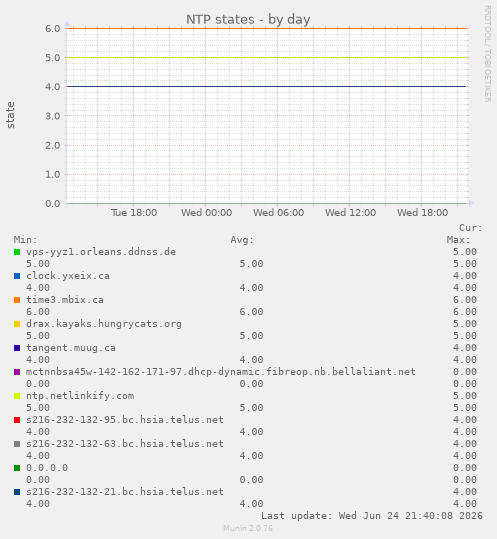Click the orange time3.mbix.ca legend swatch
The height and width of the screenshot is (539, 497).
click(17, 300)
